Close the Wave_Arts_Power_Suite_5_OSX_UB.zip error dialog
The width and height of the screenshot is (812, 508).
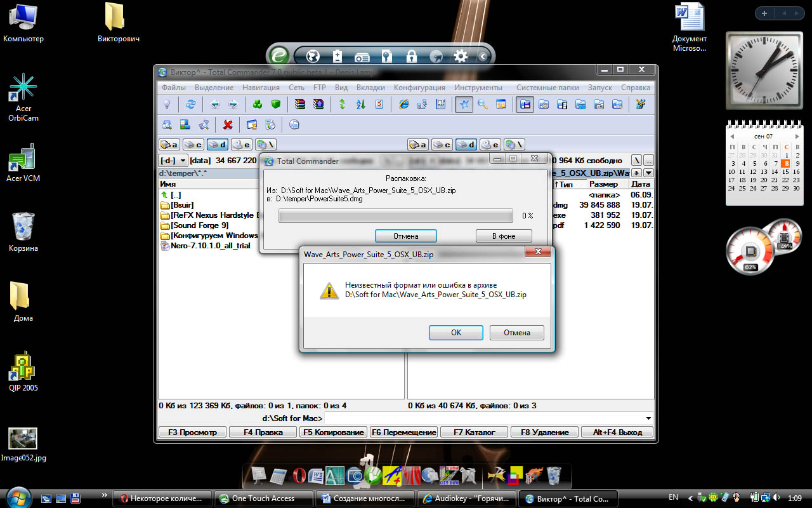(537, 253)
